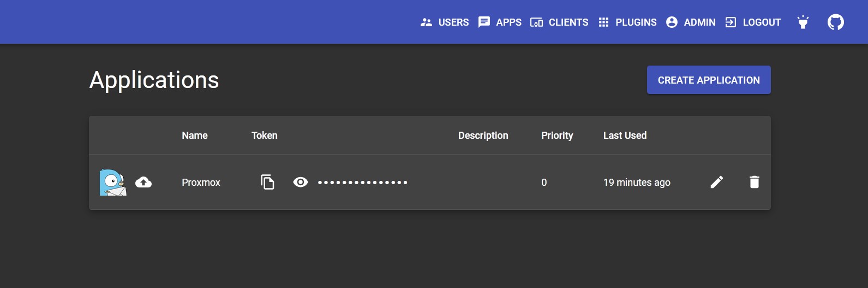This screenshot has height=288, width=868.
Task: Copy the Proxmox token to clipboard
Action: tap(267, 182)
